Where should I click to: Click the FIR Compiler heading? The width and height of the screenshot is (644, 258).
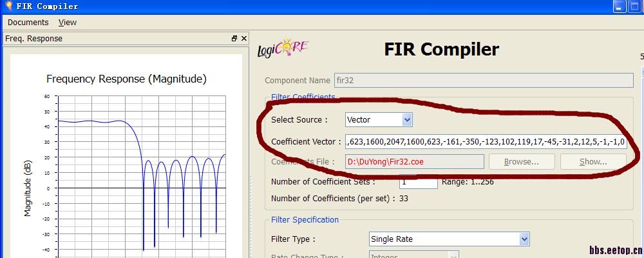click(x=442, y=50)
